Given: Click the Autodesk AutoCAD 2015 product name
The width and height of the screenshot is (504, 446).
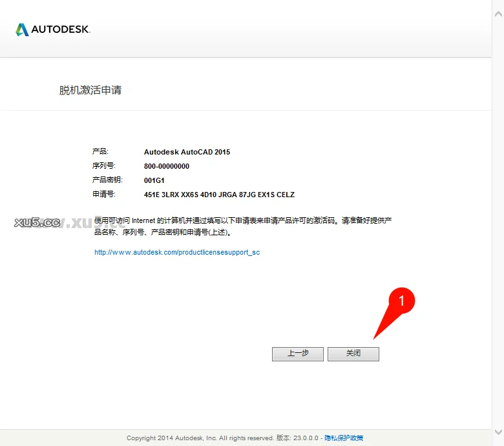Looking at the screenshot, I should pyautogui.click(x=187, y=152).
